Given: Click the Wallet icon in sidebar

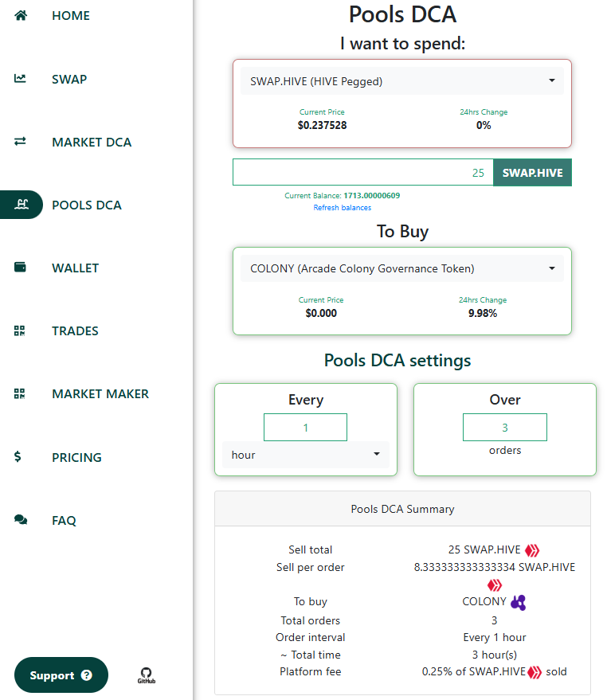Looking at the screenshot, I should click(x=20, y=267).
